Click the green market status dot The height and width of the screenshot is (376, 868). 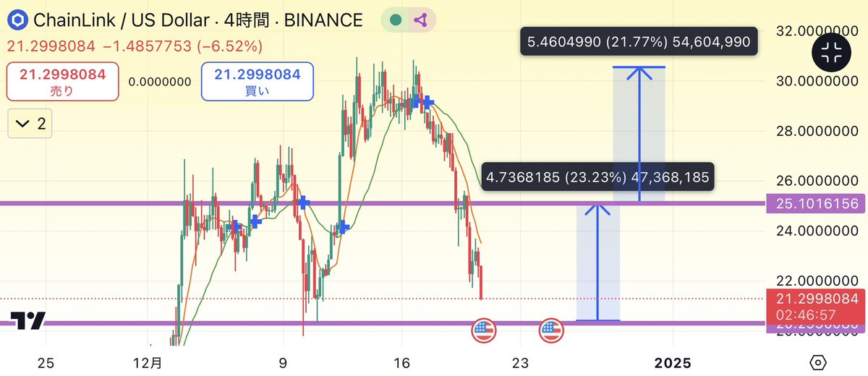pos(395,20)
